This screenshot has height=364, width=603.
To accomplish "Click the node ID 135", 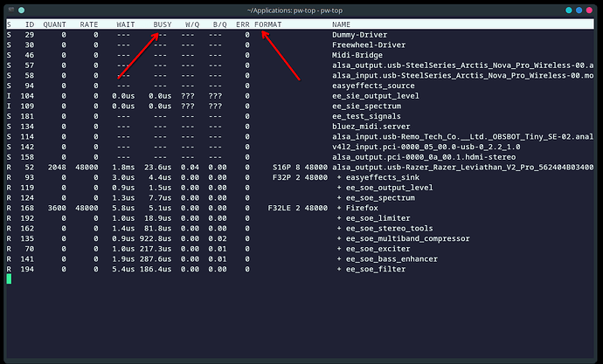I will [27, 238].
